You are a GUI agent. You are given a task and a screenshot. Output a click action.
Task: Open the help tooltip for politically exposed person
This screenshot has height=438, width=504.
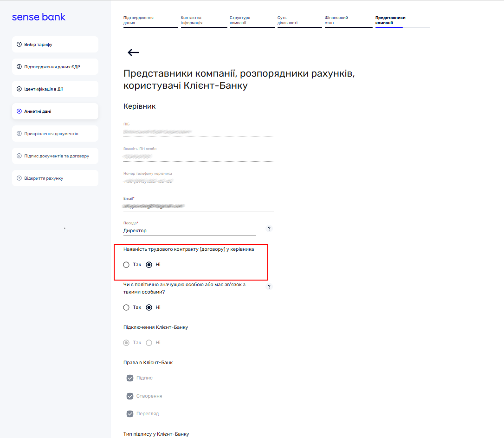(x=269, y=287)
